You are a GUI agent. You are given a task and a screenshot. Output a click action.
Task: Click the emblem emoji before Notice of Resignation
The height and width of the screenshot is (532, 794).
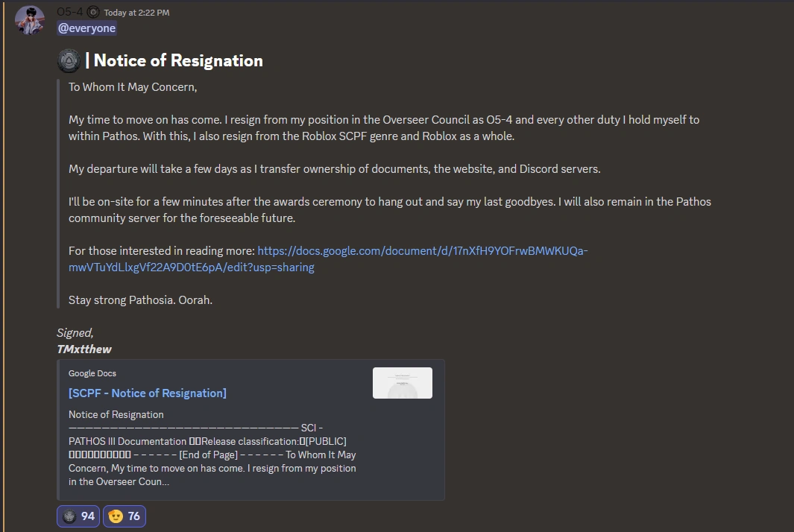69,61
